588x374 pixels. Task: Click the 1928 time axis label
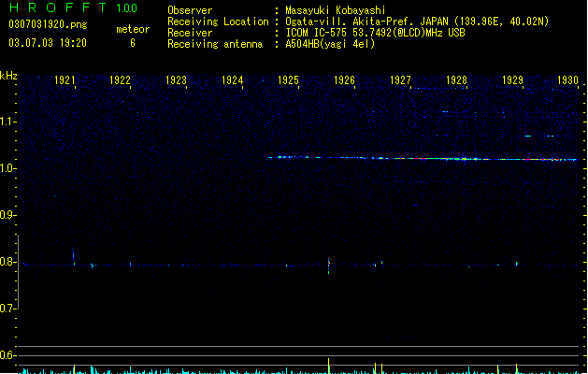click(456, 79)
